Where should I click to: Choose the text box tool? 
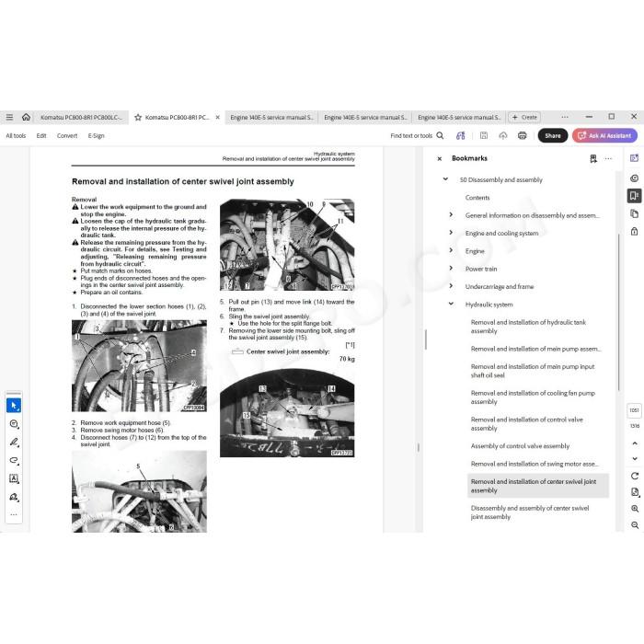[x=14, y=478]
